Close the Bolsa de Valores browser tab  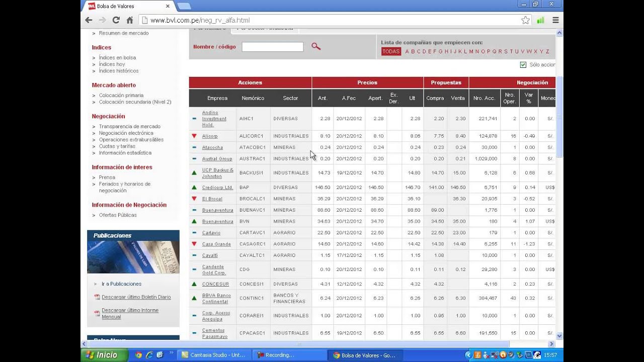(168, 6)
